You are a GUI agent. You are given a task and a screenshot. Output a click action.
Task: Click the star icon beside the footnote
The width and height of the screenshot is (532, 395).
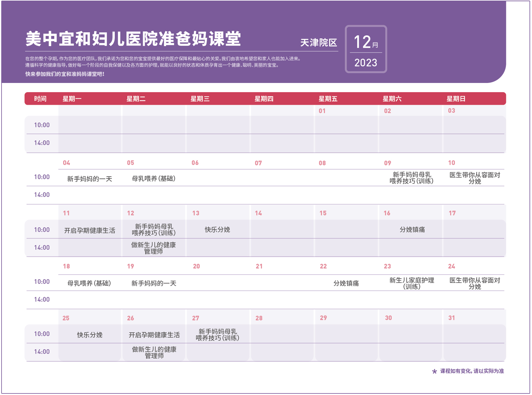pyautogui.click(x=434, y=371)
